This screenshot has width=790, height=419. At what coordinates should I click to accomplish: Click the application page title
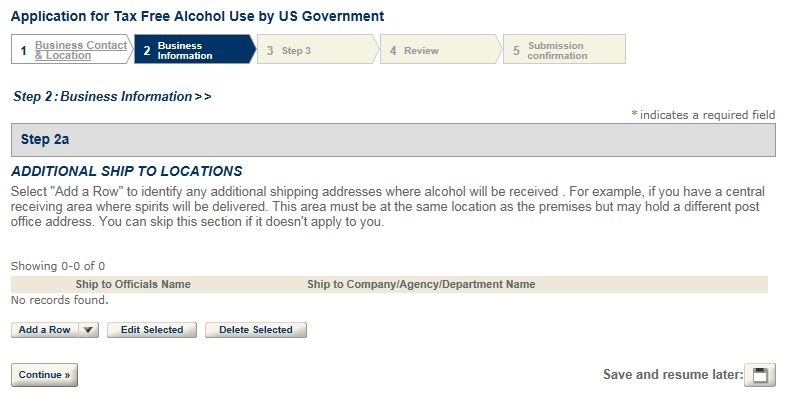pos(197,17)
